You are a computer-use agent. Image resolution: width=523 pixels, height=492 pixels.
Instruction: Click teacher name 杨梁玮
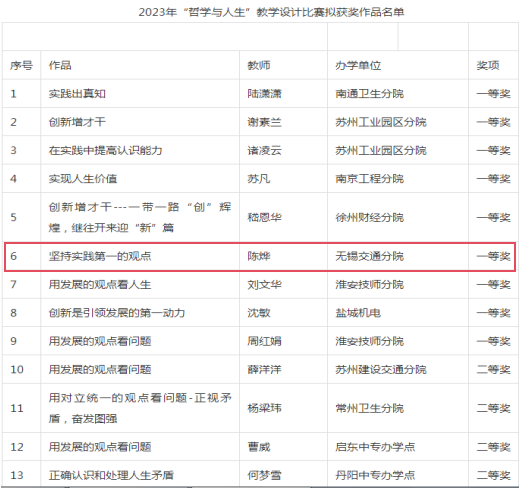pyautogui.click(x=265, y=408)
